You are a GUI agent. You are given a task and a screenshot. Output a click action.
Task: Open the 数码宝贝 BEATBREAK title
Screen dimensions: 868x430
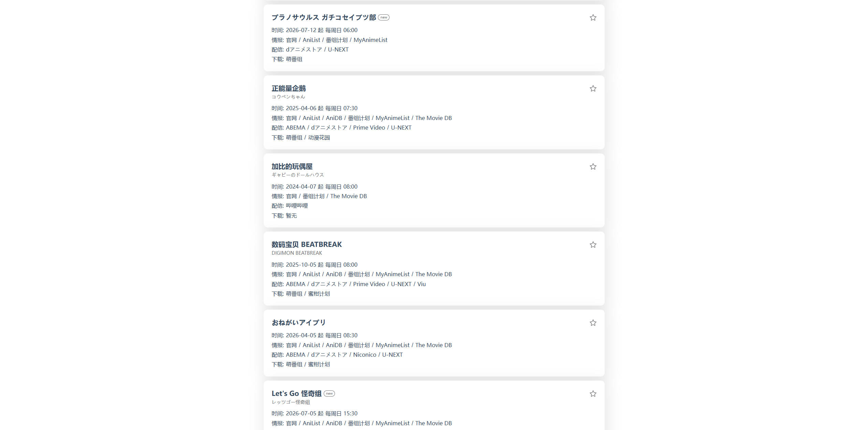pyautogui.click(x=307, y=244)
